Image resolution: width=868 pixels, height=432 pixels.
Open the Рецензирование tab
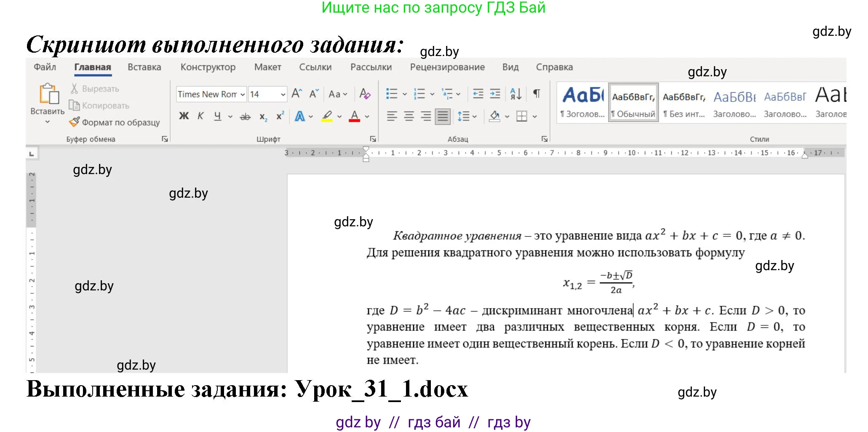(447, 67)
